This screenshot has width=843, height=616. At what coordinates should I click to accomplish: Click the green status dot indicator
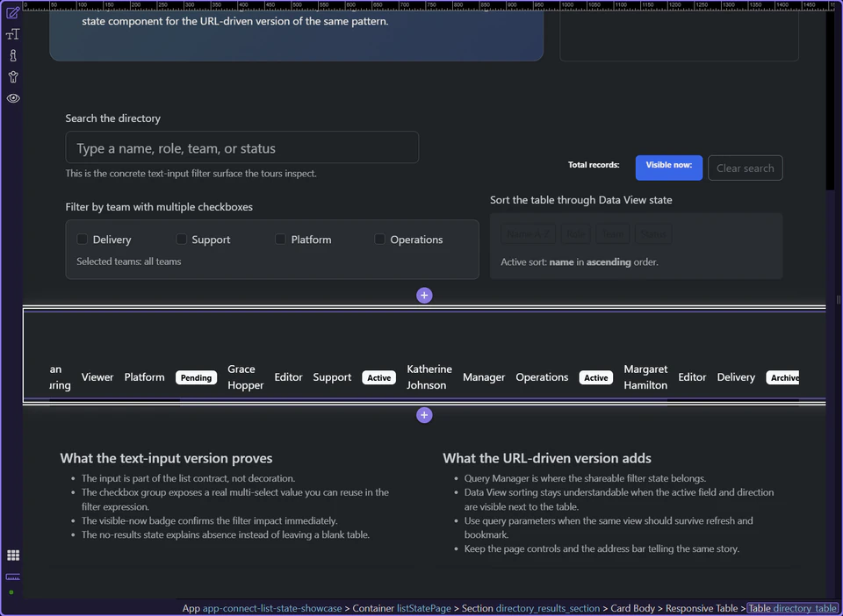(11, 592)
